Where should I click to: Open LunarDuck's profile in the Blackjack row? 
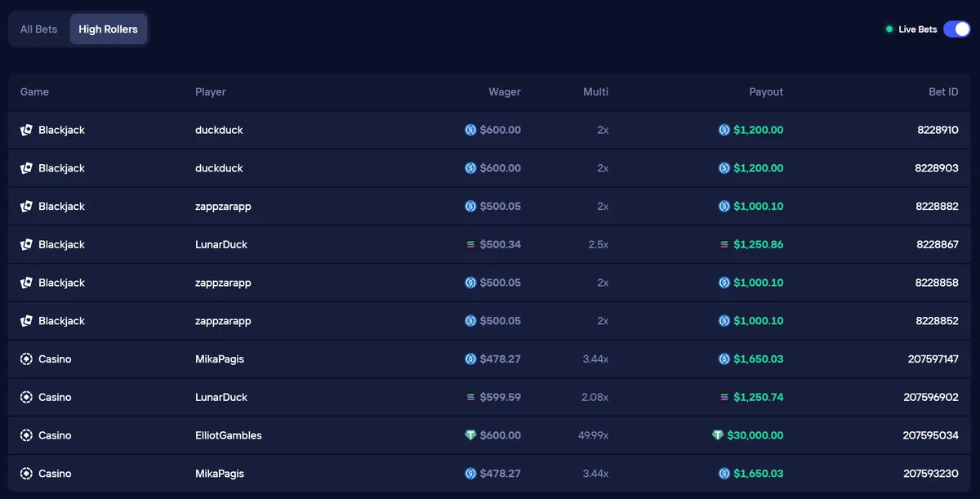tap(221, 244)
